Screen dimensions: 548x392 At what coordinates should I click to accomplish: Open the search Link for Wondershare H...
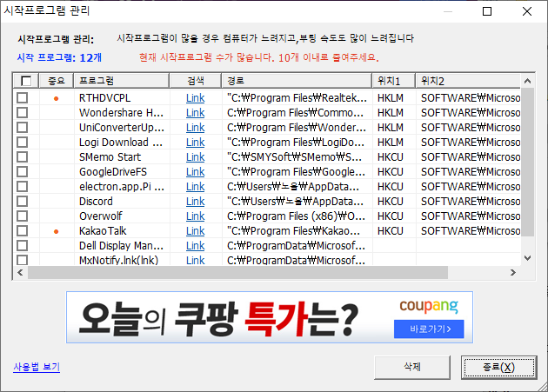point(196,113)
